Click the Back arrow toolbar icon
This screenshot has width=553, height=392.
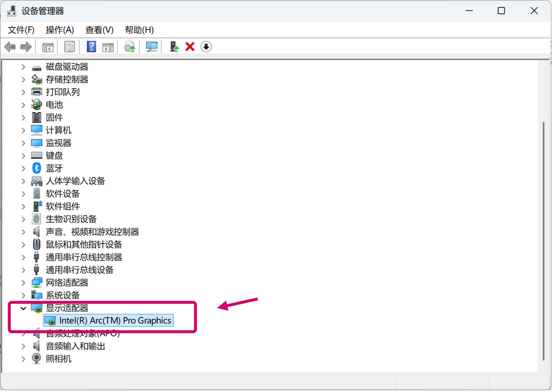10,47
